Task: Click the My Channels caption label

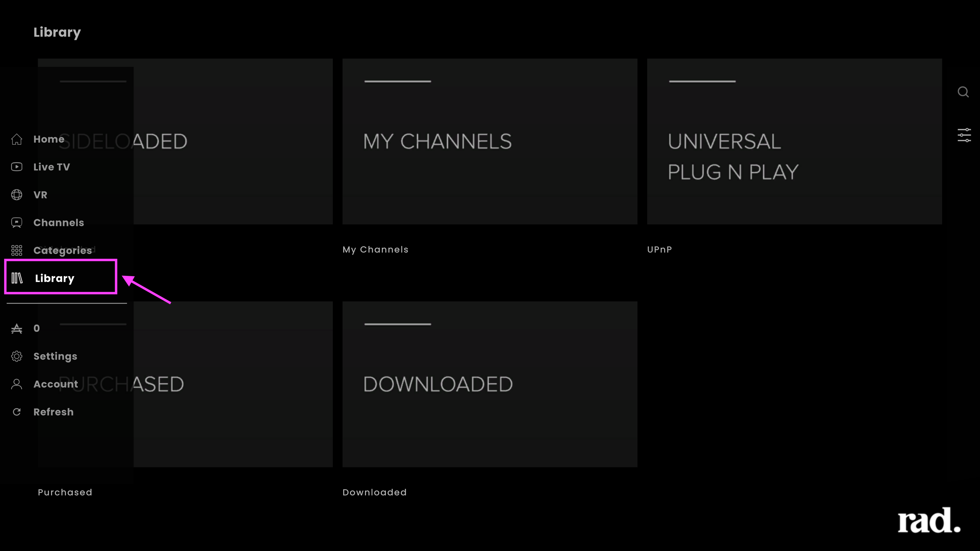Action: (x=375, y=249)
